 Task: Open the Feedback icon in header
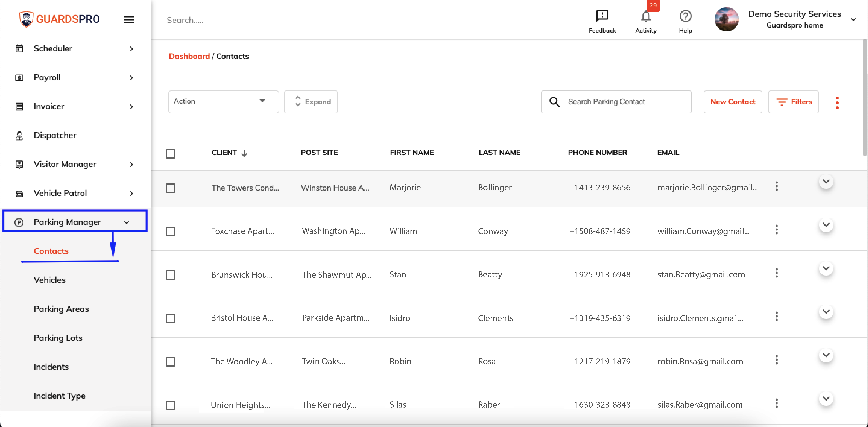click(x=602, y=16)
